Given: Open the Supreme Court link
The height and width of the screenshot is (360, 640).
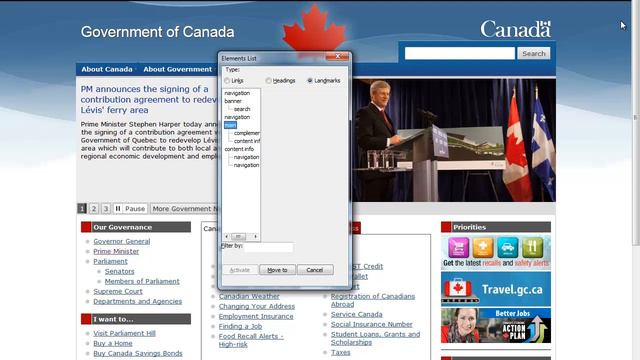Looking at the screenshot, I should point(118,291).
